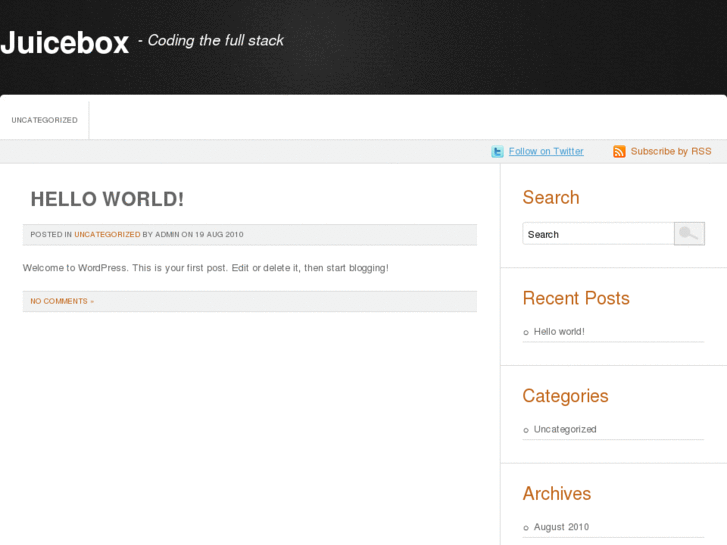727x545 pixels.
Task: Select Uncategorized under Categories sidebar
Action: point(565,430)
